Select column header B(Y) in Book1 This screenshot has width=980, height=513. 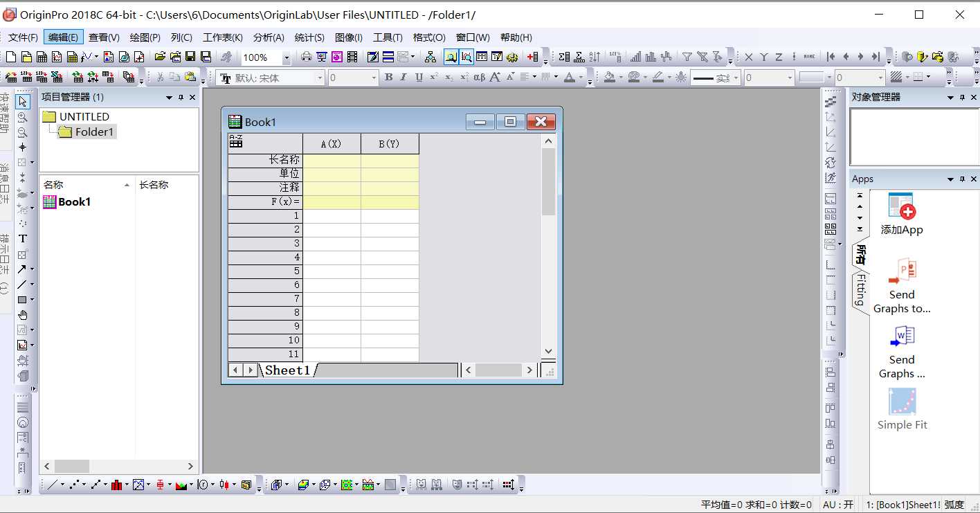pyautogui.click(x=390, y=143)
